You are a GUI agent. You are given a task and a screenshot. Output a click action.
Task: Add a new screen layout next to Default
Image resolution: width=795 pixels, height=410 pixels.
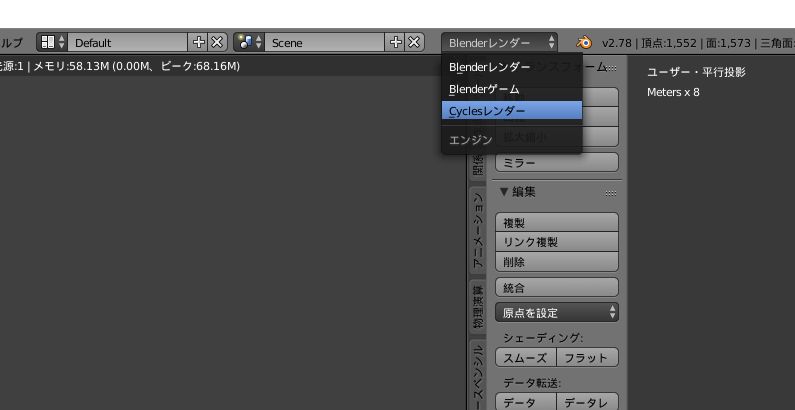tap(198, 43)
